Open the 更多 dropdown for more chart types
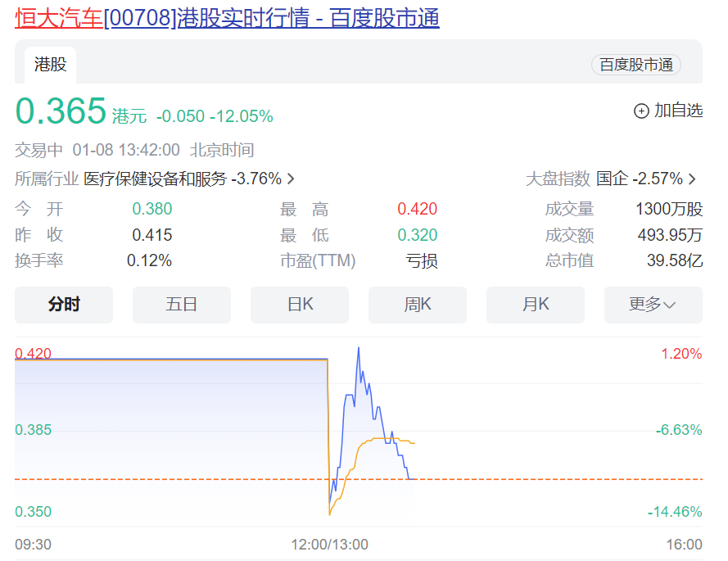The image size is (728, 561). coord(653,305)
